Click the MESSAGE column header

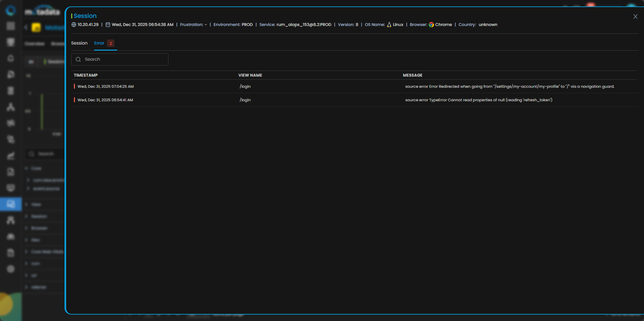(412, 75)
